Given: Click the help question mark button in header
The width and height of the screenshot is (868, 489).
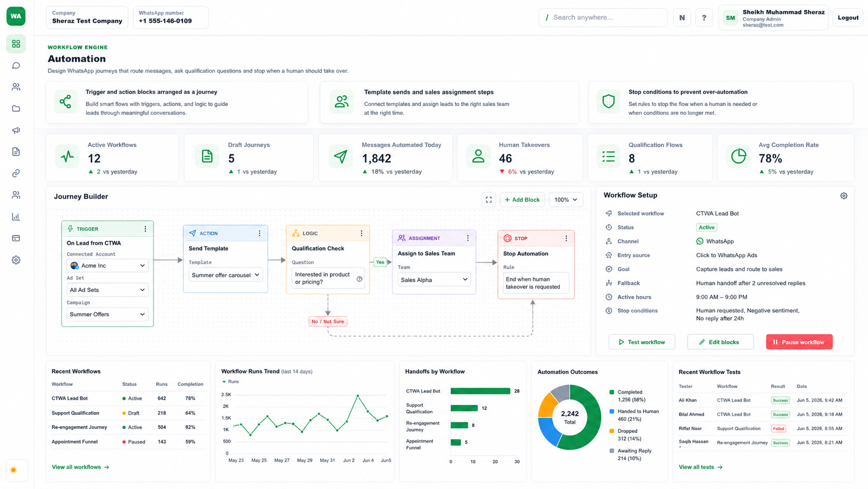Looking at the screenshot, I should [x=704, y=18].
